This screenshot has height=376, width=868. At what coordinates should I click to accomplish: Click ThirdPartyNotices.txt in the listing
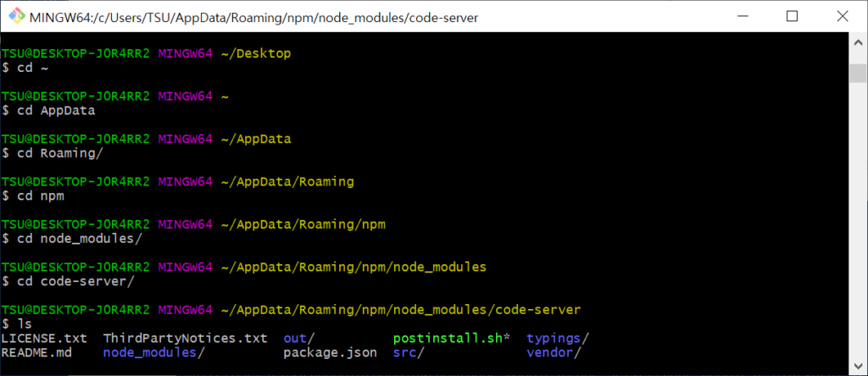click(186, 338)
